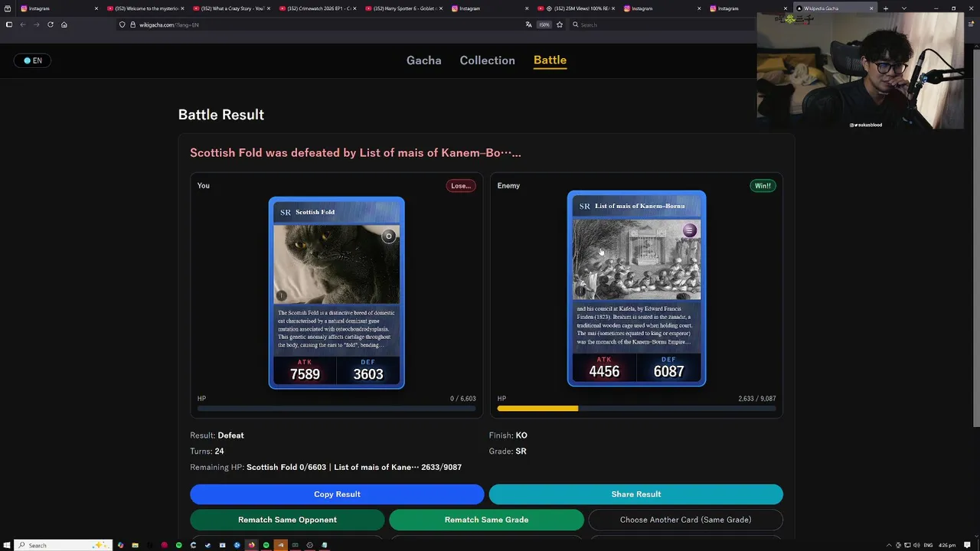Image resolution: width=980 pixels, height=551 pixels.
Task: Click the browser home icon
Action: (64, 24)
